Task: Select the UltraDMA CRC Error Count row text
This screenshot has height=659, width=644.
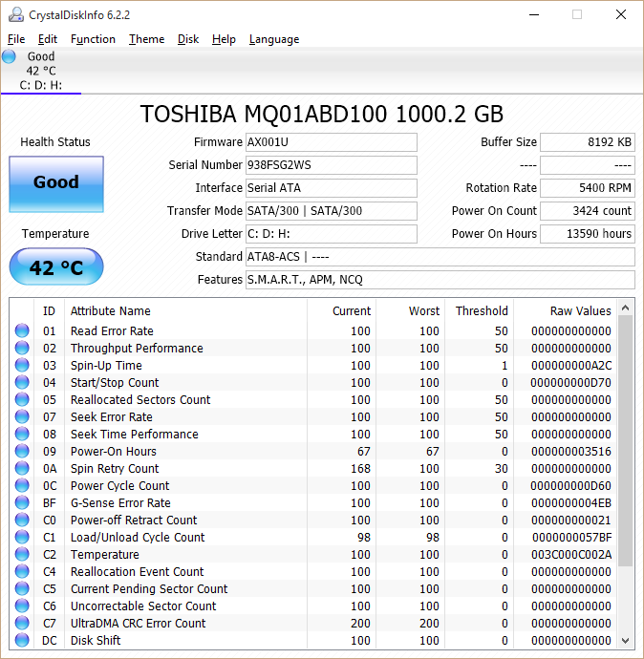Action: (138, 623)
